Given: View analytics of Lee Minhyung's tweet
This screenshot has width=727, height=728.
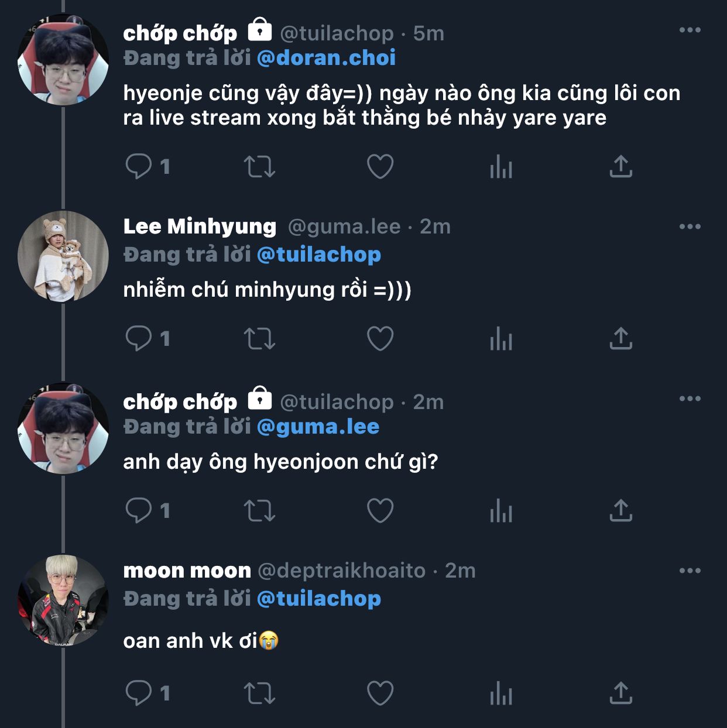Looking at the screenshot, I should (x=501, y=339).
